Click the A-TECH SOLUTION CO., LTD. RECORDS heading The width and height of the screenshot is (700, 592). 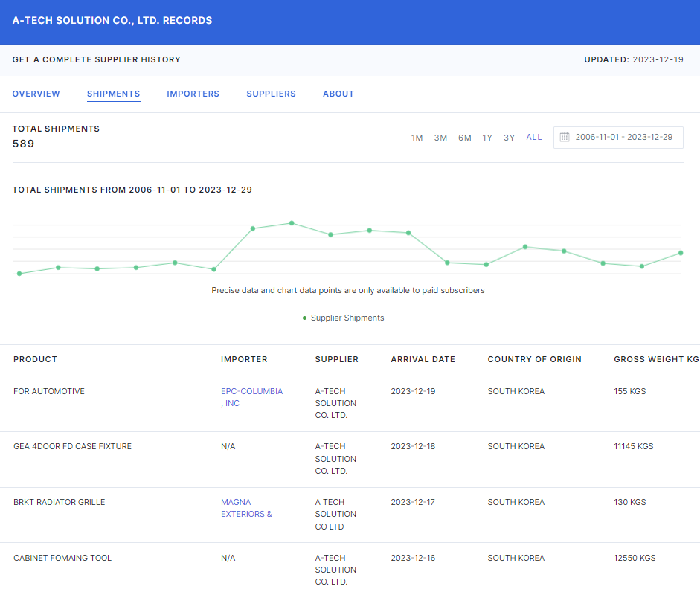click(112, 21)
